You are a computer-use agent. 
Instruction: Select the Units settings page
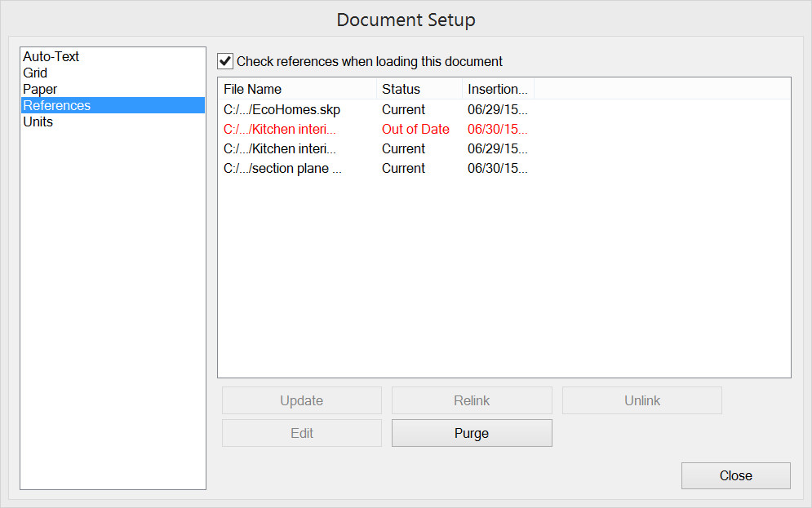(38, 121)
